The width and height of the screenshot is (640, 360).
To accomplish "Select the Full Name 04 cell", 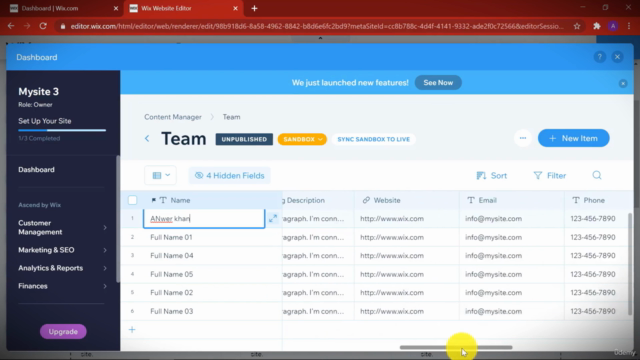I will point(212,256).
